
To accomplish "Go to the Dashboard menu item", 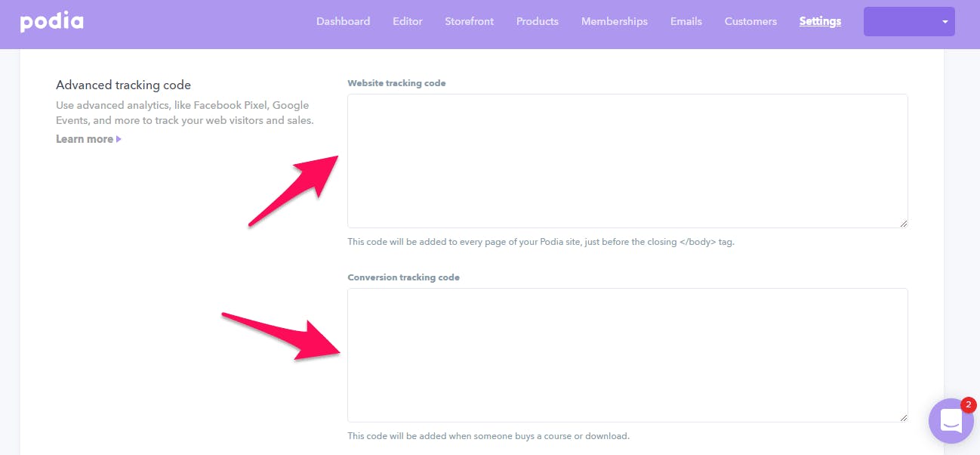I will tap(344, 21).
